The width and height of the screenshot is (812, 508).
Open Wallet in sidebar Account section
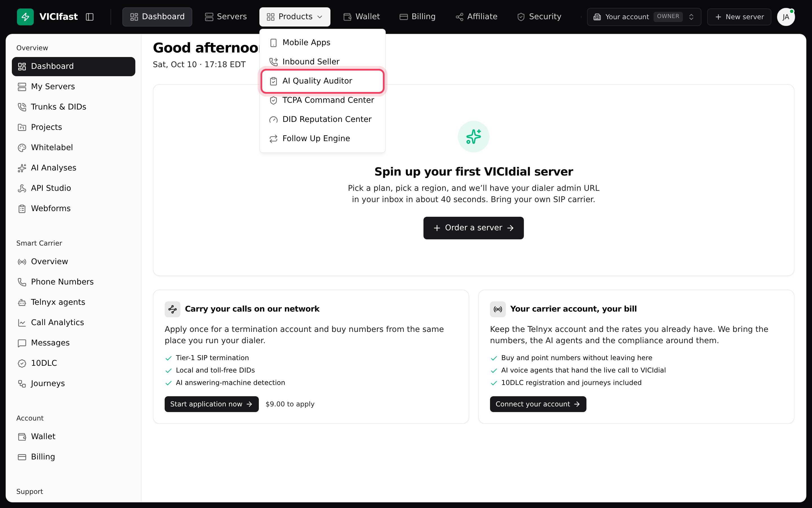(x=74, y=436)
